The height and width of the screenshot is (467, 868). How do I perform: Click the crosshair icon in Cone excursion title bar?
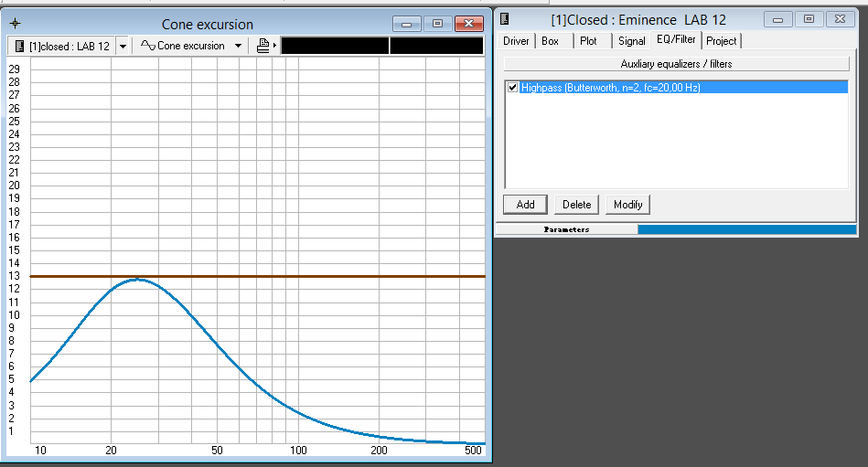[x=15, y=24]
